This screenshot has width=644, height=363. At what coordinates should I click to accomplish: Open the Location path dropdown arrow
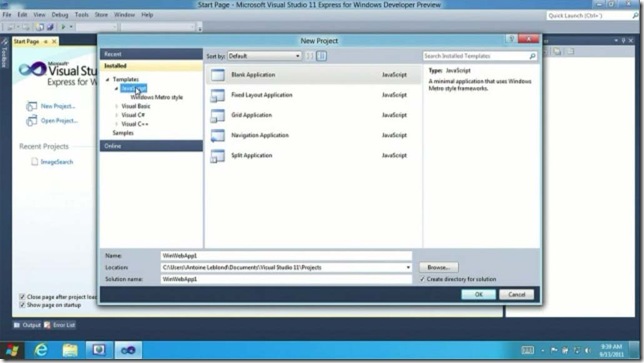pyautogui.click(x=408, y=268)
